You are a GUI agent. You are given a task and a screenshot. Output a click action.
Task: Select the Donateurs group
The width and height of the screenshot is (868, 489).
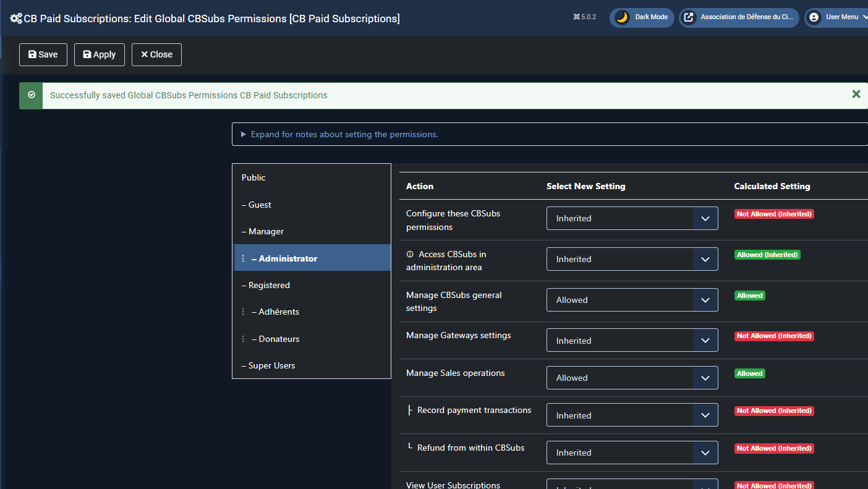click(x=312, y=339)
